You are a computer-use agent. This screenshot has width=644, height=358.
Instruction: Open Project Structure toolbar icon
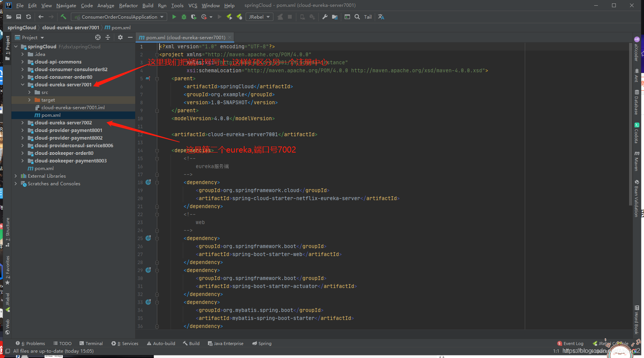coord(335,17)
